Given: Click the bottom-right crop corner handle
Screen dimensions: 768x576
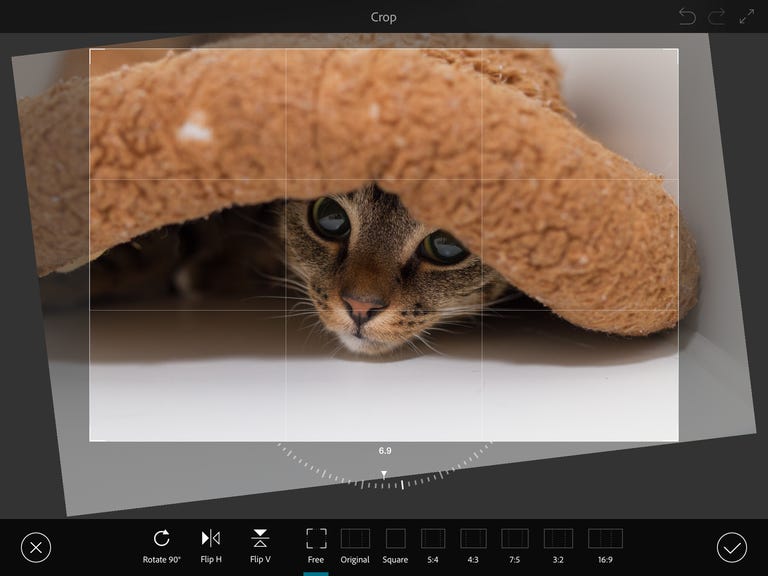Looking at the screenshot, I should 677,440.
